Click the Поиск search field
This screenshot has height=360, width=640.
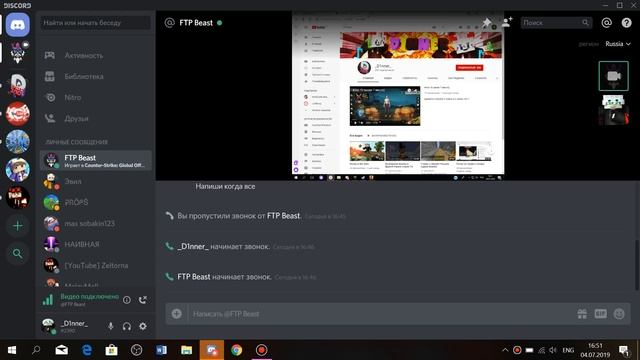coord(556,23)
